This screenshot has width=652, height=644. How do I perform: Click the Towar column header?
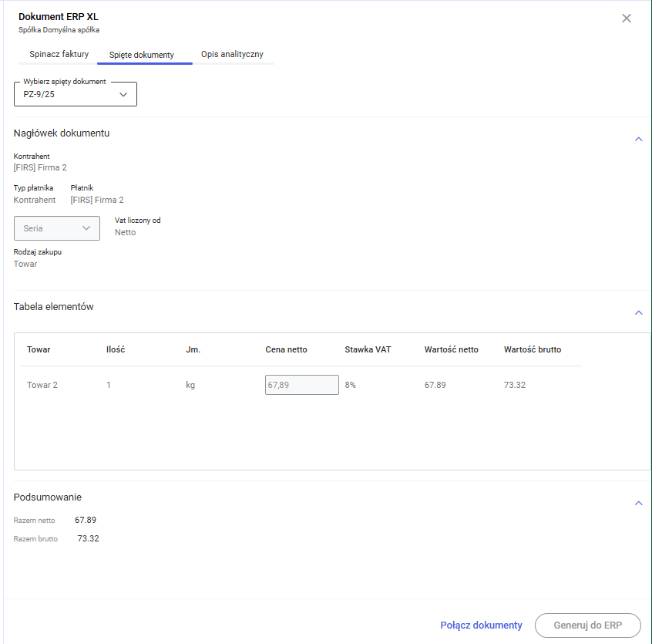39,349
